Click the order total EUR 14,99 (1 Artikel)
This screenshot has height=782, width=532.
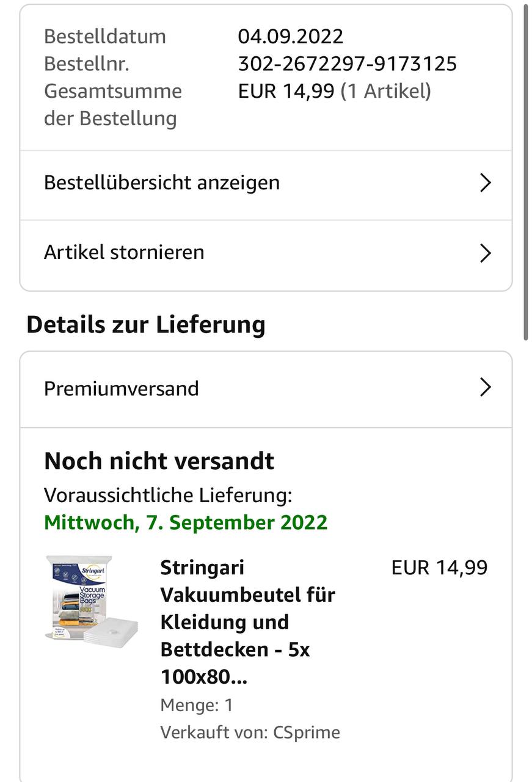[334, 91]
